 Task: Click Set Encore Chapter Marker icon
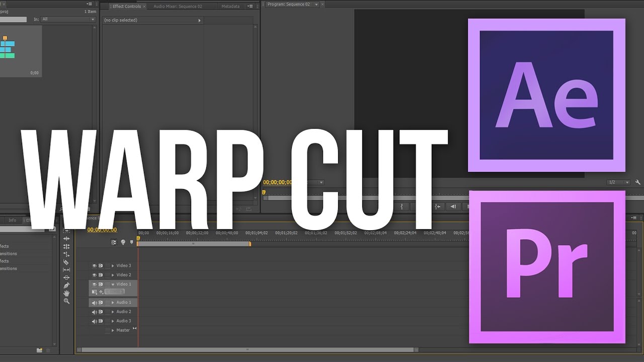[x=123, y=242]
